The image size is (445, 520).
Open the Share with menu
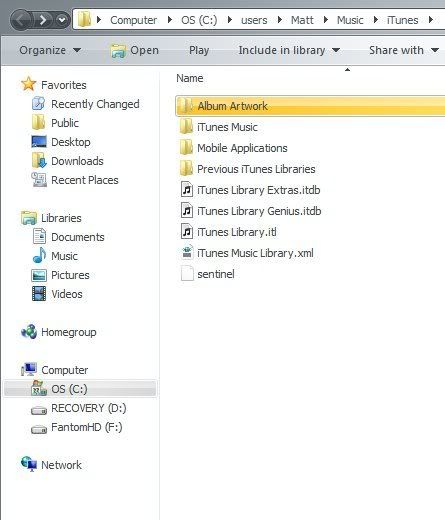pyautogui.click(x=404, y=50)
